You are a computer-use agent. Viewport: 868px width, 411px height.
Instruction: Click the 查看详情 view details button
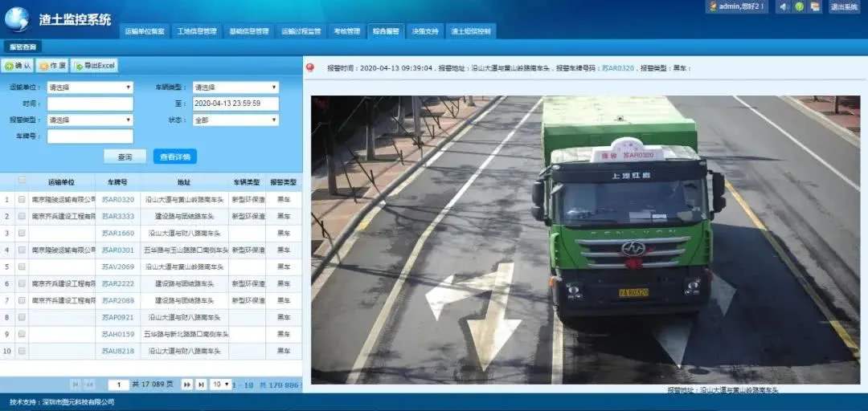174,157
